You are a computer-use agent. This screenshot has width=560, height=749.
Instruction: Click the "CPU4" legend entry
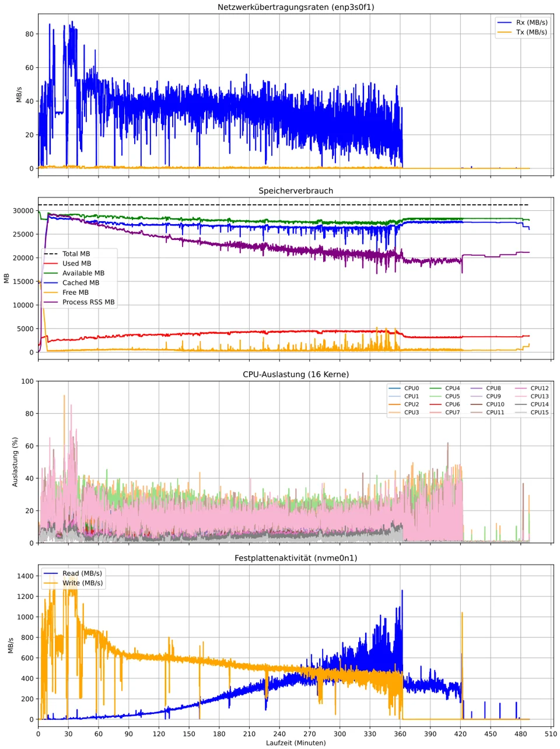[444, 388]
